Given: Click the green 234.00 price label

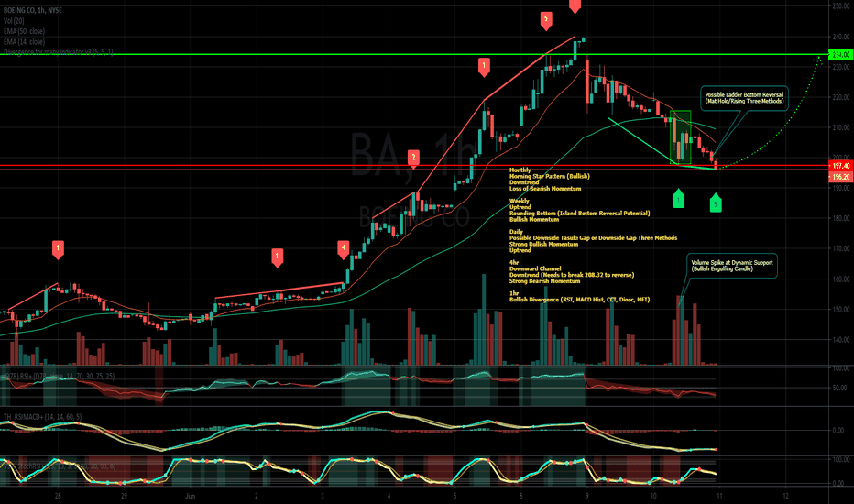Looking at the screenshot, I should [x=840, y=55].
